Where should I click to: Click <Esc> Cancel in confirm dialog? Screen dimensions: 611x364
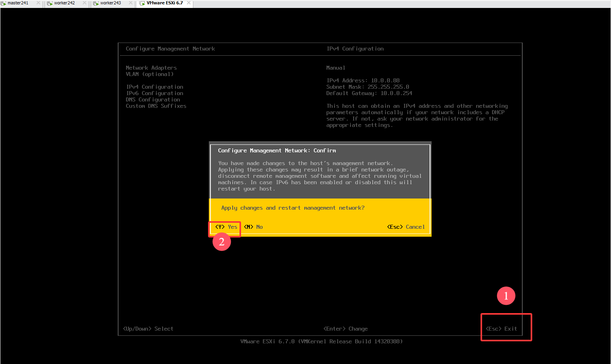406,227
